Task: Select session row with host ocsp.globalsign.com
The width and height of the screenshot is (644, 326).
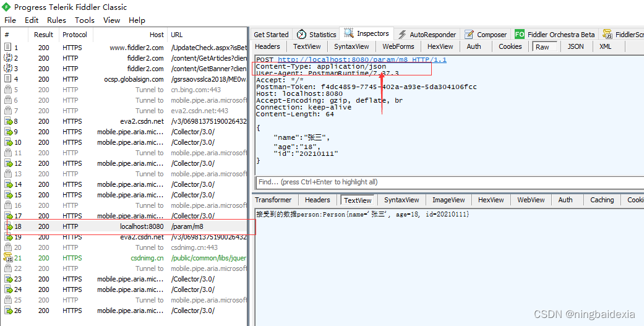Action: 125,79
